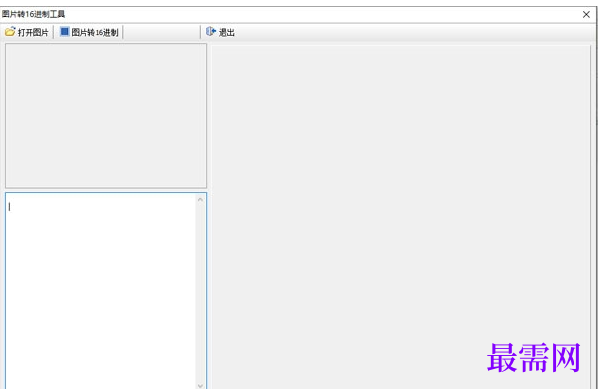Click the separator left of exit icon
599x389 pixels.
[200, 32]
